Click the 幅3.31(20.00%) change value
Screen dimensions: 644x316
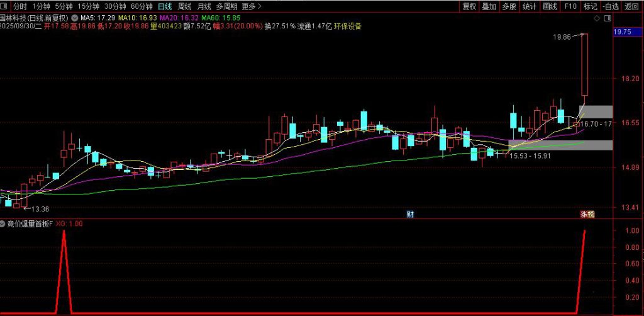(x=237, y=26)
